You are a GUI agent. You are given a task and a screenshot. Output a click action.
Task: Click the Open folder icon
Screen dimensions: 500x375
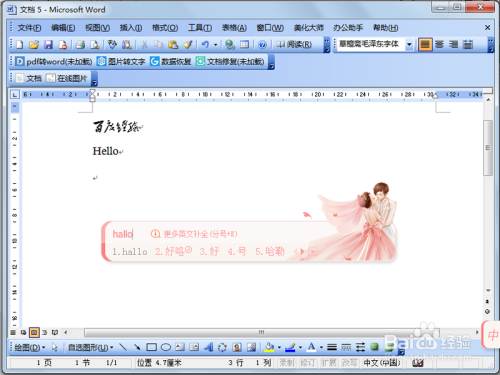click(x=34, y=45)
